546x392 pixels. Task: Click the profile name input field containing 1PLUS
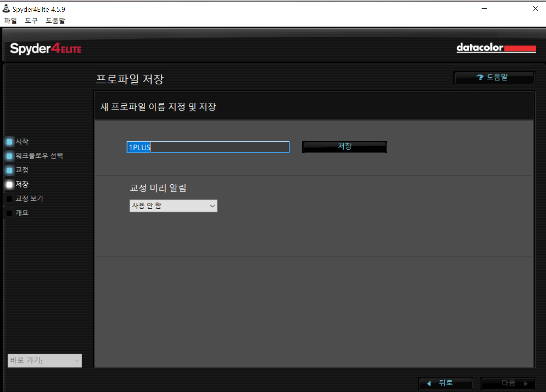pyautogui.click(x=208, y=147)
